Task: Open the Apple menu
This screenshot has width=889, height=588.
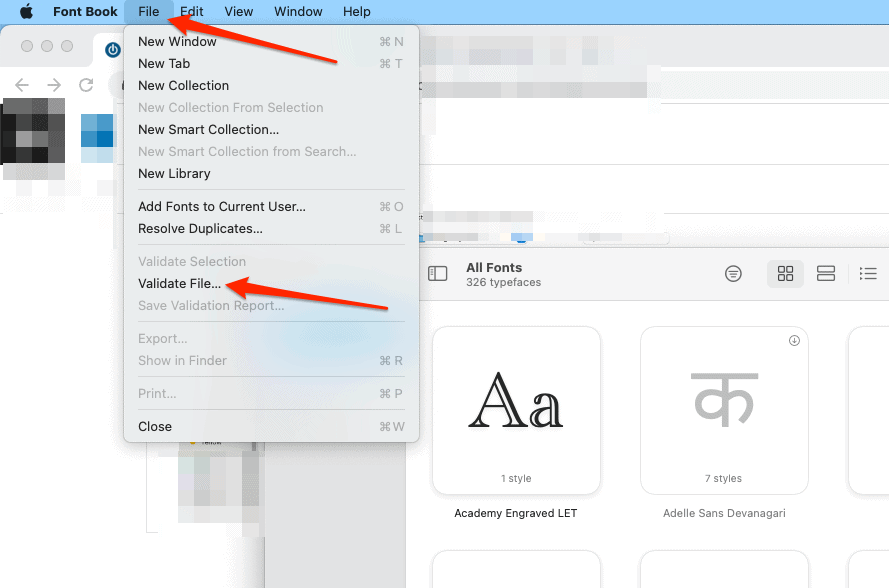Action: tap(27, 12)
